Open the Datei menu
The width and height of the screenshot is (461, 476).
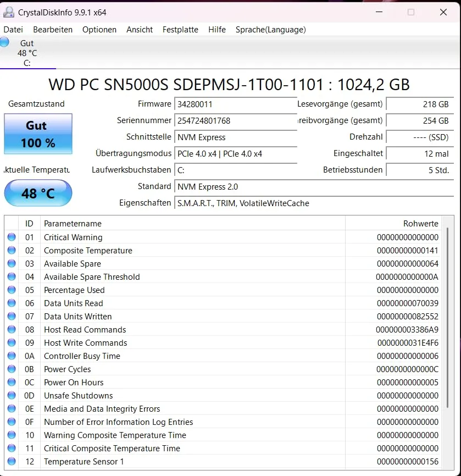click(13, 30)
